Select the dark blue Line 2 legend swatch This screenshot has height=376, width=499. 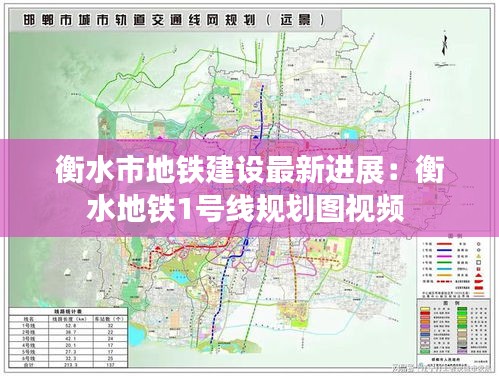[x=444, y=250]
